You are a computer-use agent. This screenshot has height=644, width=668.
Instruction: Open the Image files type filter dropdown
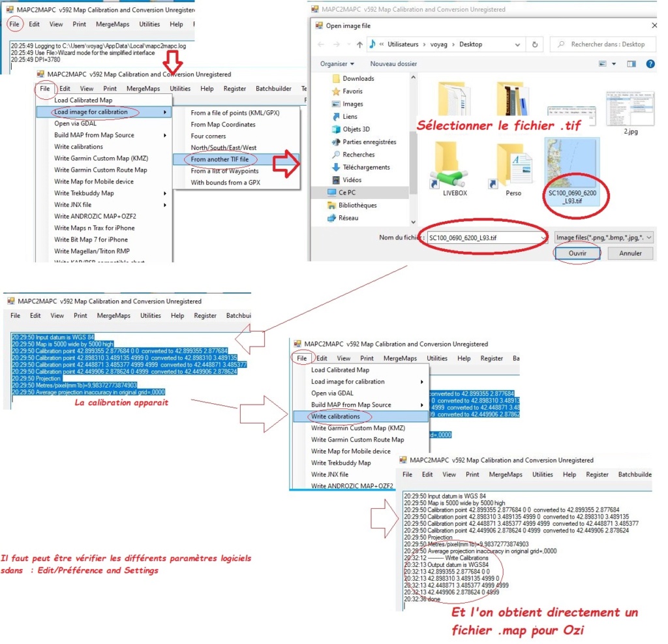coord(603,238)
